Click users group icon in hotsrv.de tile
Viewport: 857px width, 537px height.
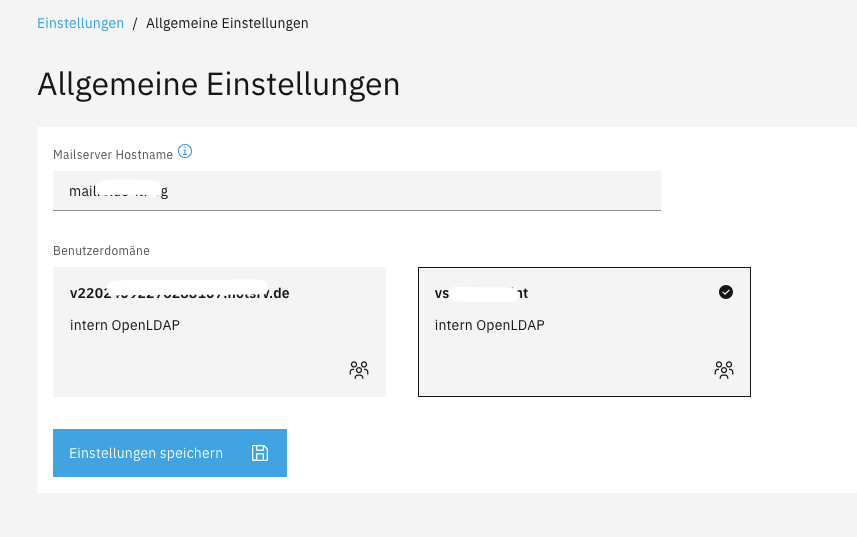[x=359, y=369]
